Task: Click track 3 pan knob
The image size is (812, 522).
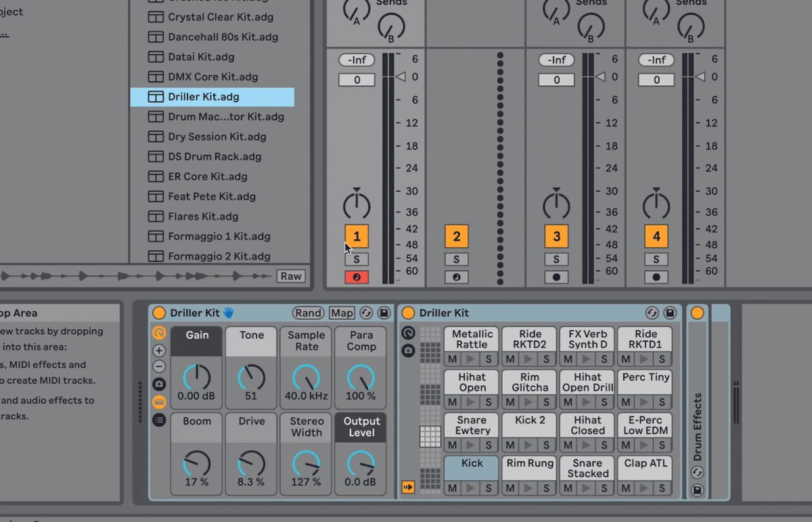Action: coord(556,204)
